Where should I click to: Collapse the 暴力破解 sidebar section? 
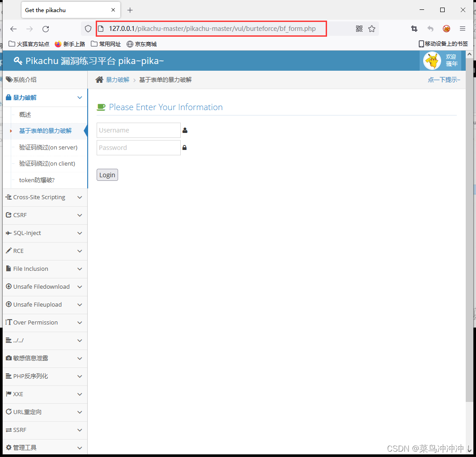(x=45, y=98)
